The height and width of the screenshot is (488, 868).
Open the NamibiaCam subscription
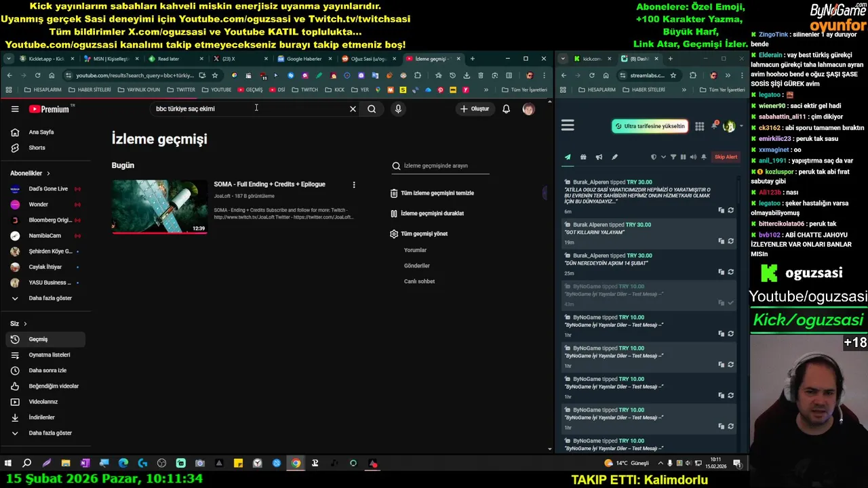46,236
